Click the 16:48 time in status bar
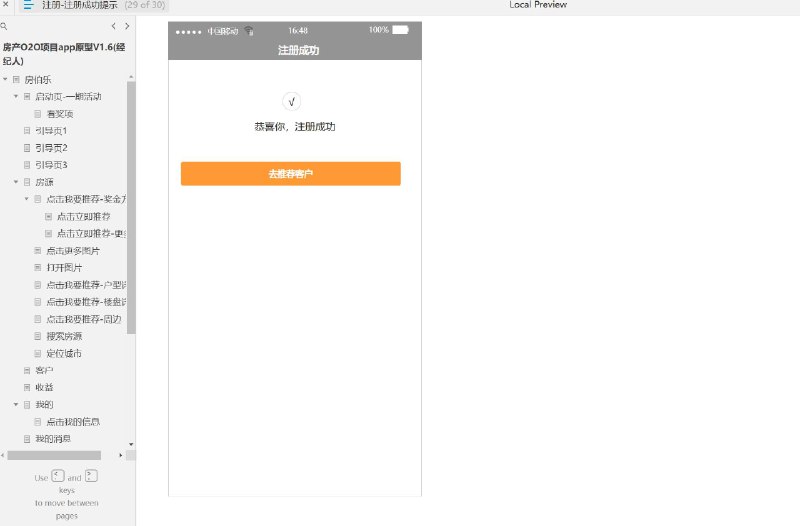The width and height of the screenshot is (800, 526). (298, 31)
